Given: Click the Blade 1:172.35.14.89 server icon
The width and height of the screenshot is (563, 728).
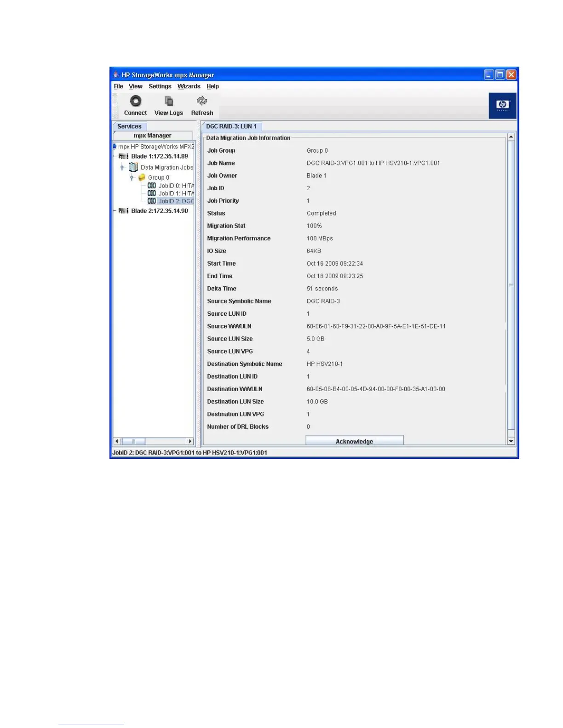Looking at the screenshot, I should 124,156.
